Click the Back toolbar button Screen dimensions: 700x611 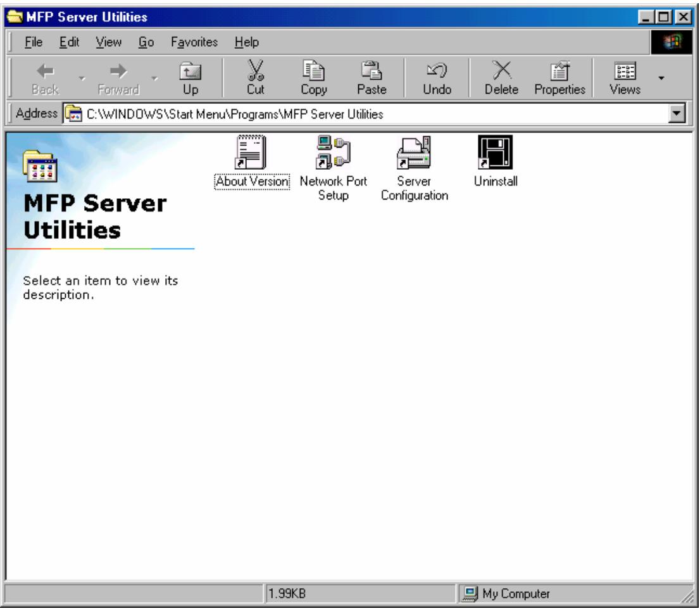tap(45, 79)
